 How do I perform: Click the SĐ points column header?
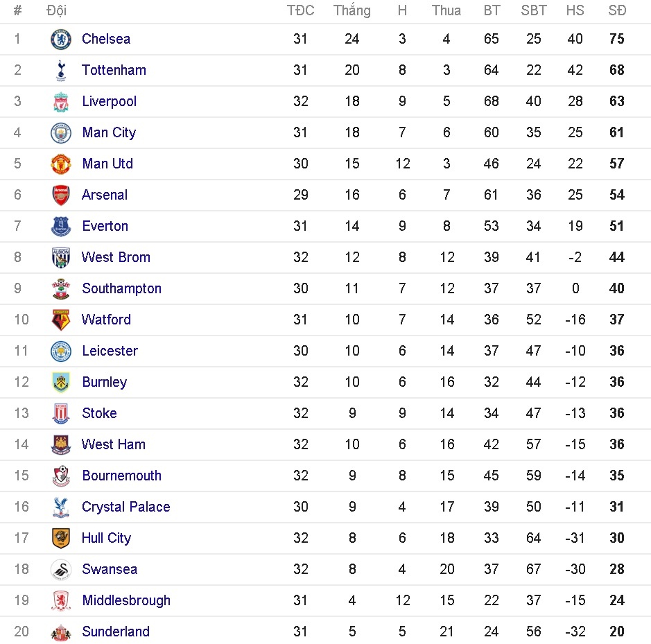[x=616, y=10]
